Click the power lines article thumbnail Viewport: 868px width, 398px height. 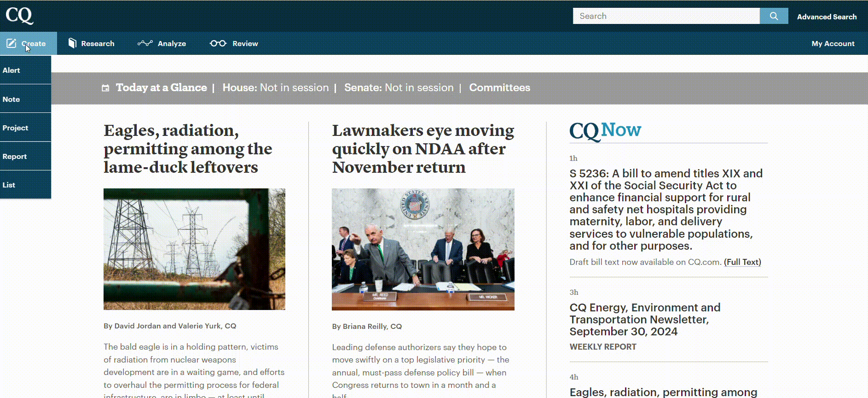[x=194, y=249]
